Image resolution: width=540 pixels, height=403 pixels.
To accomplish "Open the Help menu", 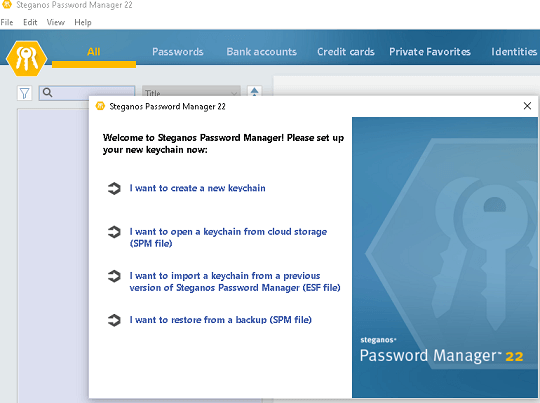I will click(x=83, y=22).
